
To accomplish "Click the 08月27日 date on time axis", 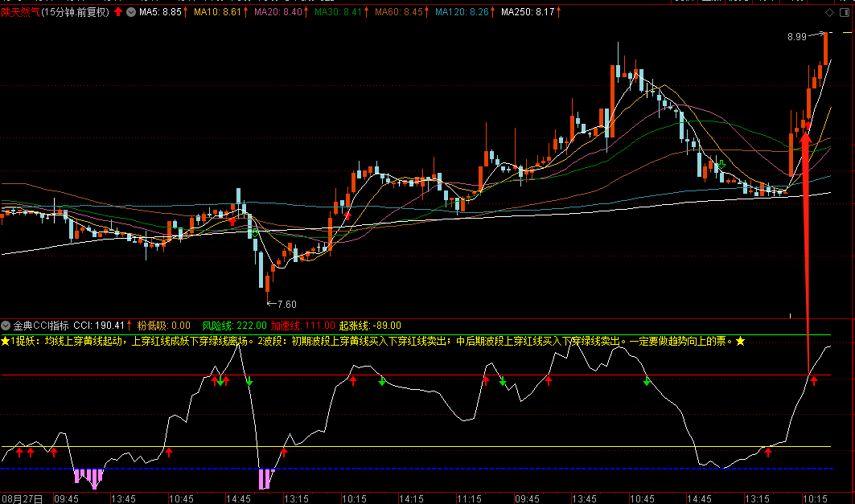I will pyautogui.click(x=23, y=499).
